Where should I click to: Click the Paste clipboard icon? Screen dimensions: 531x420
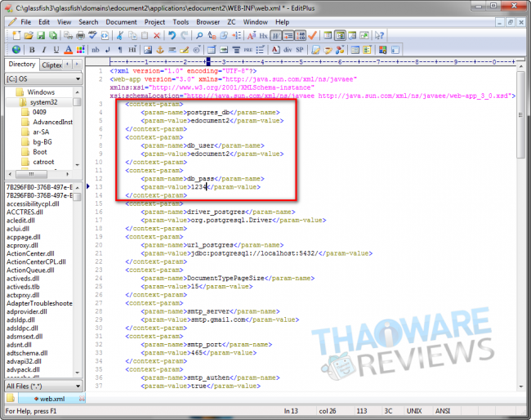tap(145, 35)
